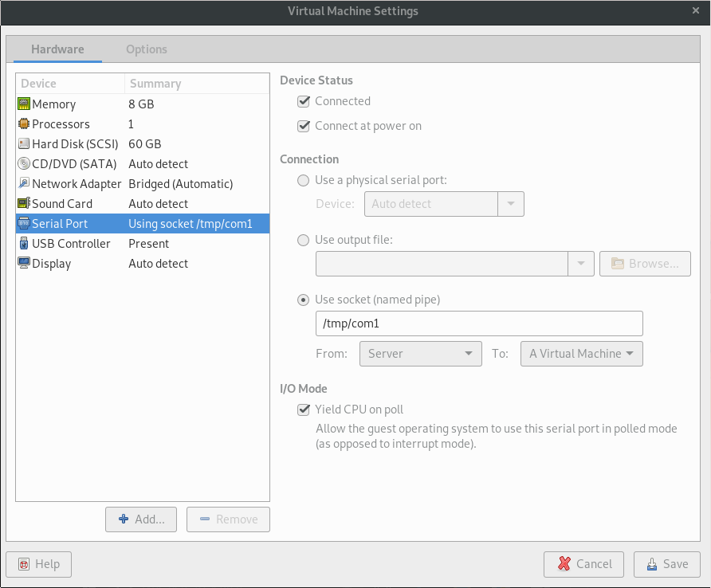
Task: Click the Display monitor icon
Action: point(24,264)
